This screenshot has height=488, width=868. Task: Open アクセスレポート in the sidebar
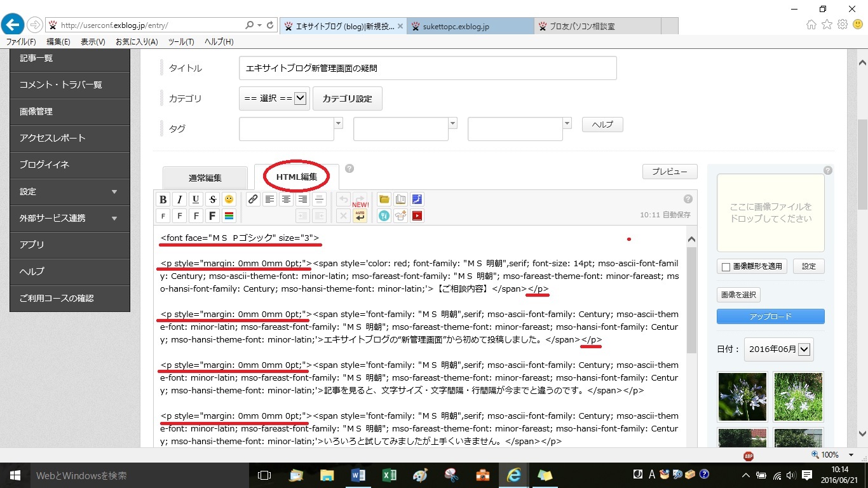(70, 138)
